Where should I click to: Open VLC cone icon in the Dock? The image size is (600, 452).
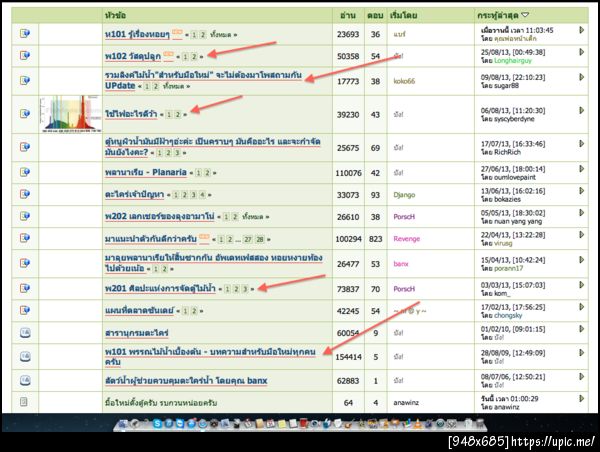tap(418, 423)
